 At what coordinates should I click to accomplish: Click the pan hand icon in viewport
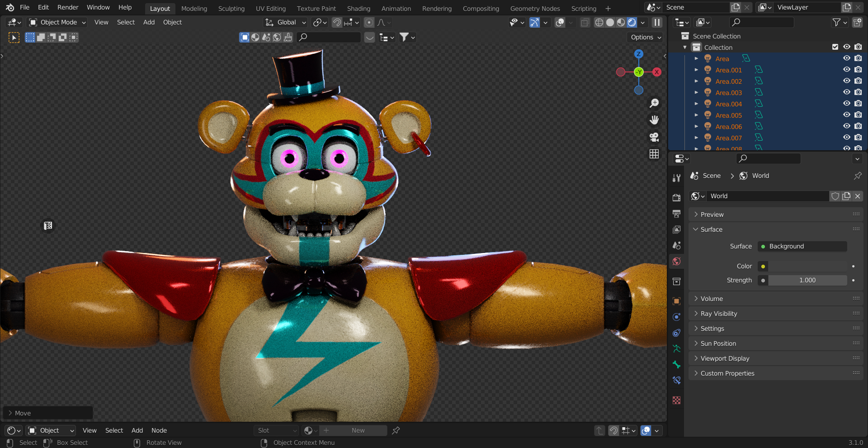(x=654, y=120)
